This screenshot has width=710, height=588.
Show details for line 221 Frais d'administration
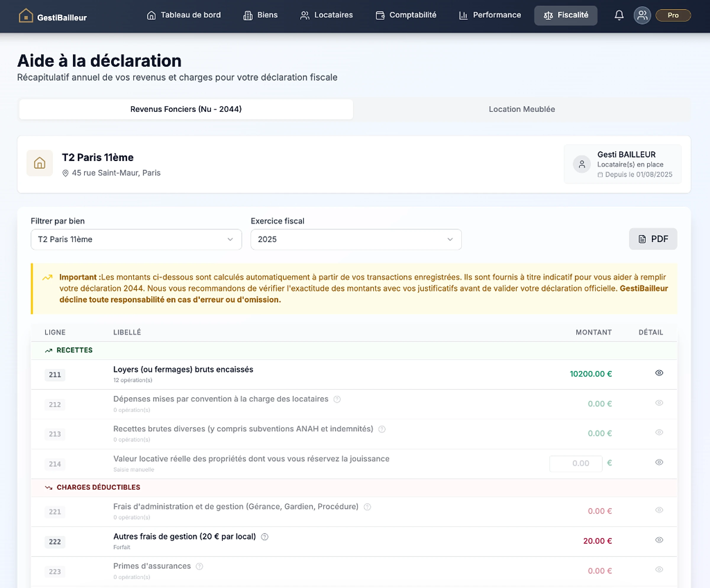[659, 510]
